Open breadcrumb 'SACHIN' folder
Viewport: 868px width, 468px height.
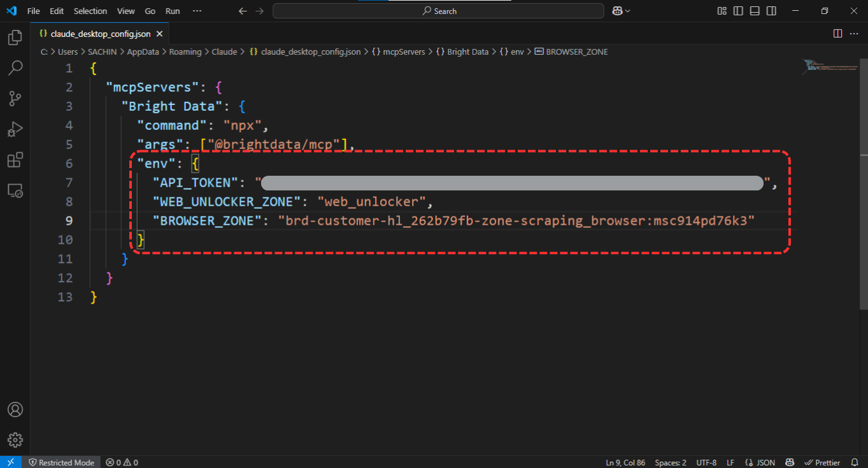103,52
